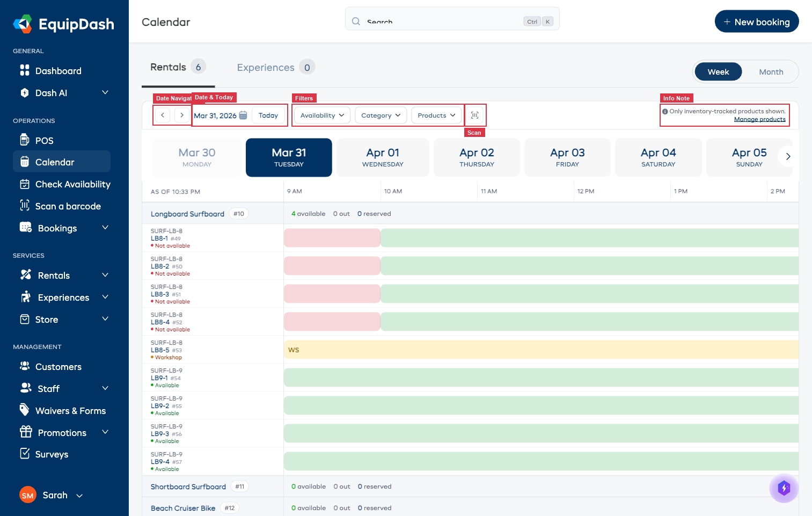The height and width of the screenshot is (516, 812).
Task: Open the Dash AI floating assistant button
Action: coord(784,488)
